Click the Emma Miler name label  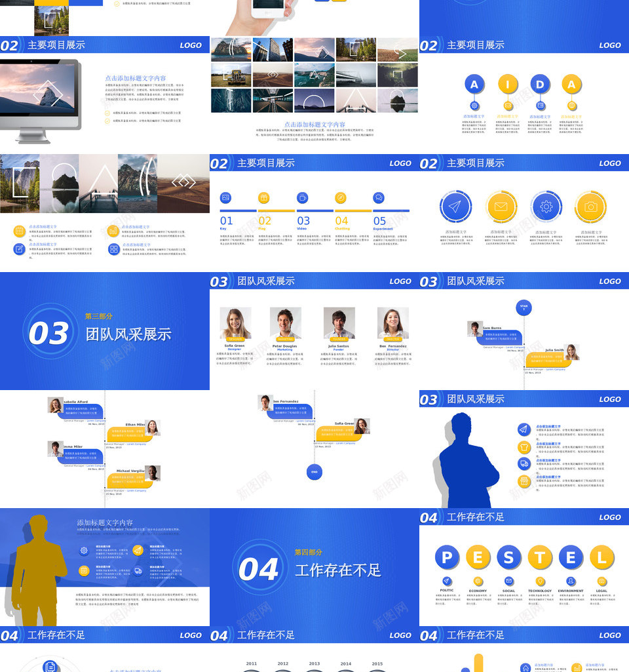tap(73, 446)
